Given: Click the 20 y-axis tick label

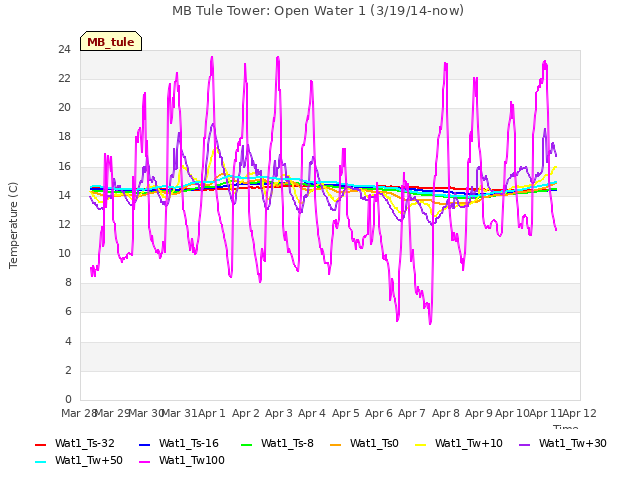Looking at the screenshot, I should coord(65,108).
